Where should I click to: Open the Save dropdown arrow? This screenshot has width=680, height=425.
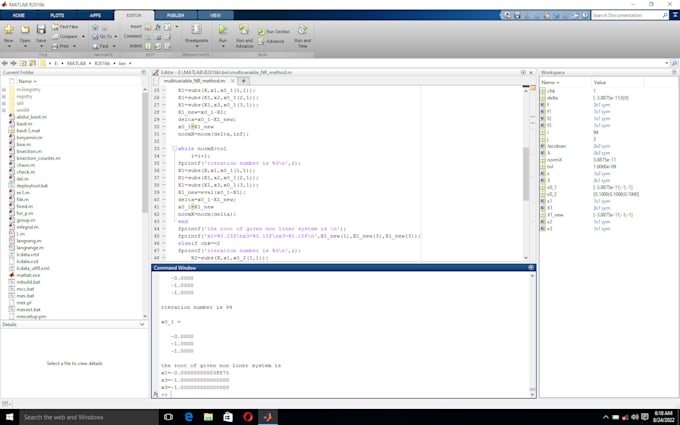(x=41, y=46)
